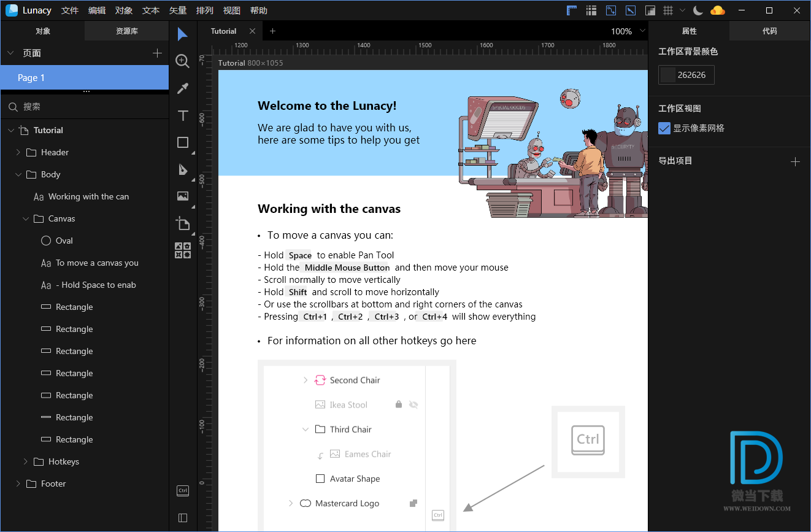Expand the Footer group
The image size is (811, 532).
click(x=18, y=484)
